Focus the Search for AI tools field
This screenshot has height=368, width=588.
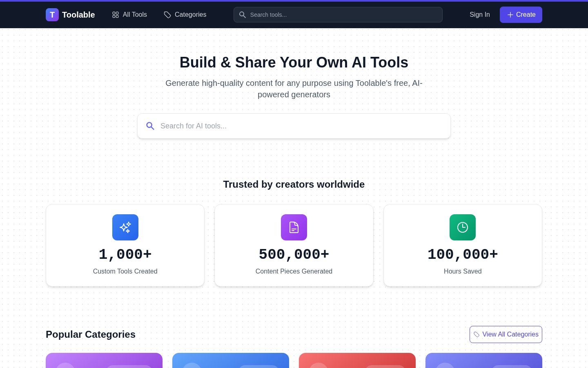(294, 126)
